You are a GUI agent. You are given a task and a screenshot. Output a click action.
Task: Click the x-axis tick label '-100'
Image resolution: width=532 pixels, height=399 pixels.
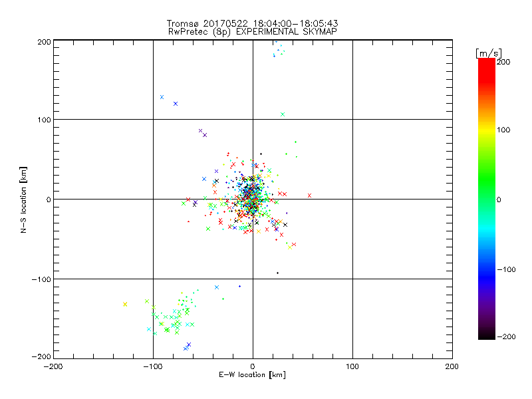click(153, 366)
